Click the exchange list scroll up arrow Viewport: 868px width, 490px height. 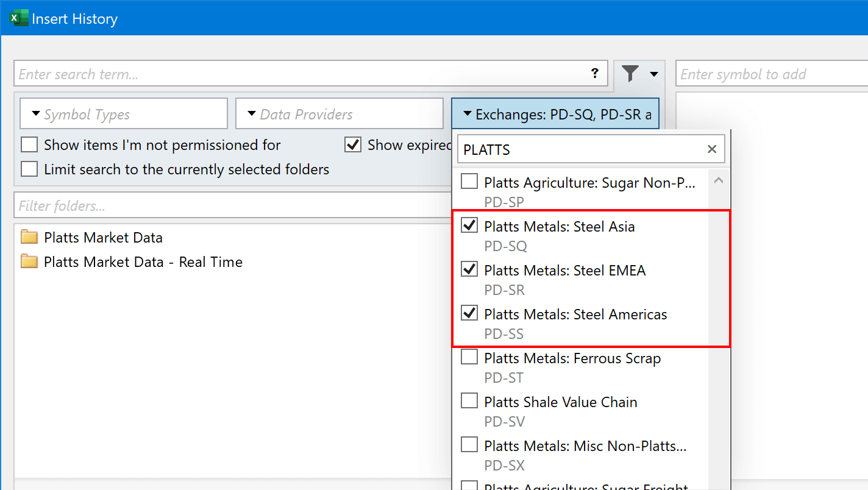click(719, 180)
